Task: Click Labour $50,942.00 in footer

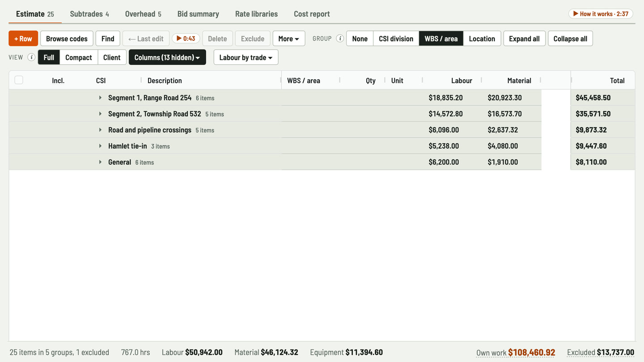Action: tap(192, 352)
